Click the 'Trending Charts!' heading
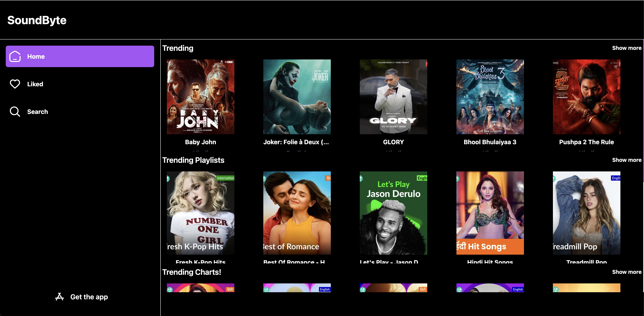This screenshot has width=644, height=316. (192, 272)
